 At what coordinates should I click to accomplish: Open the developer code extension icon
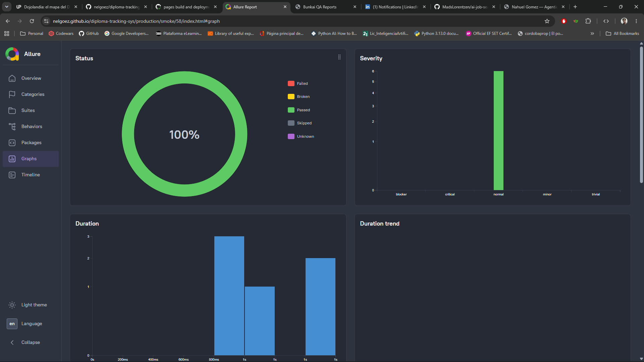point(606,21)
